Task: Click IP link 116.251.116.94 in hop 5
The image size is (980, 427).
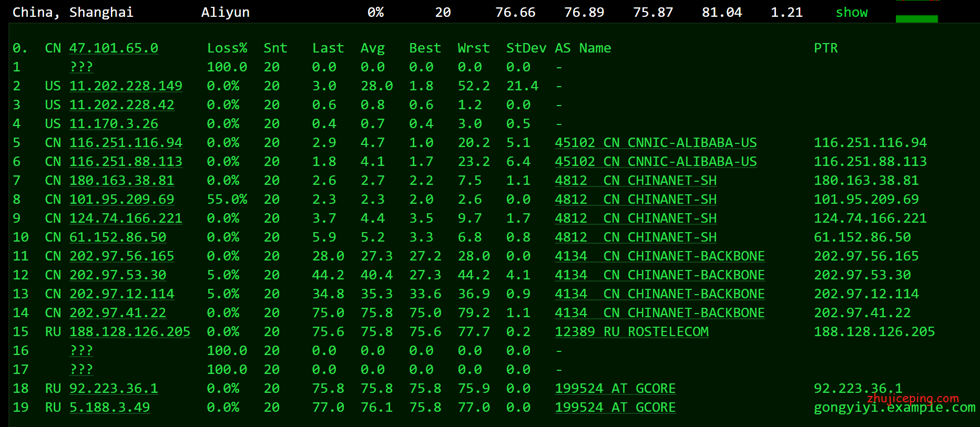Action: (x=126, y=143)
